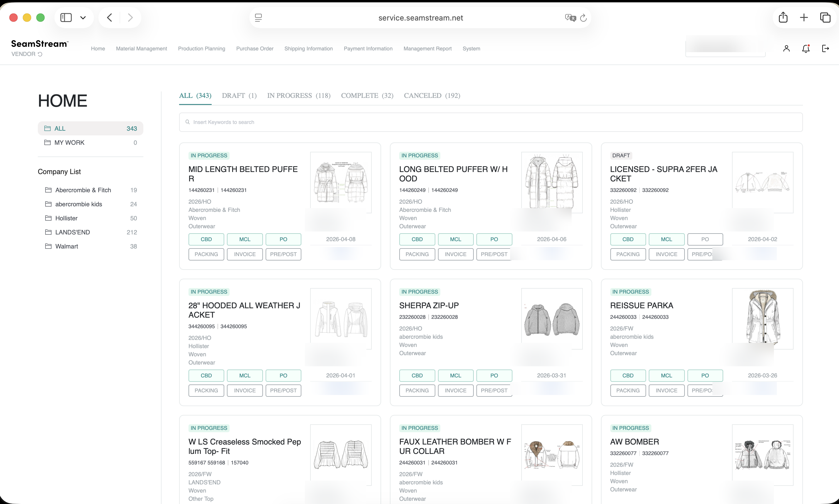839x504 pixels.
Task: Switch to the CANCELED (192) tab
Action: point(432,96)
